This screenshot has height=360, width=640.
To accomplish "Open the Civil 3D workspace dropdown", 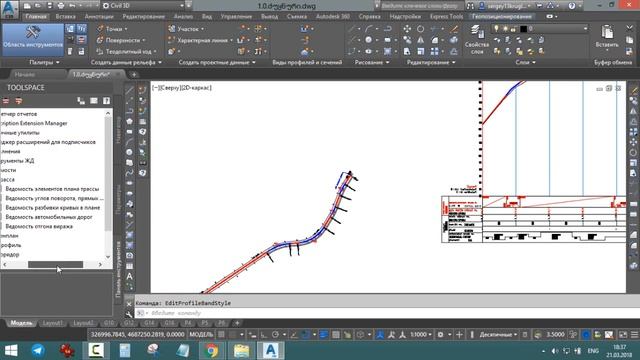I will (143, 6).
